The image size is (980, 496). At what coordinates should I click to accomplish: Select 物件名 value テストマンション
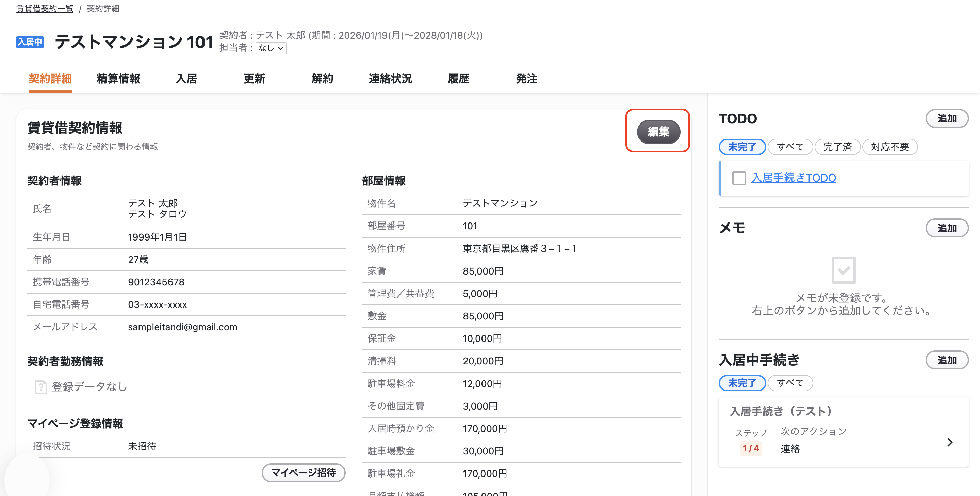[x=500, y=203]
